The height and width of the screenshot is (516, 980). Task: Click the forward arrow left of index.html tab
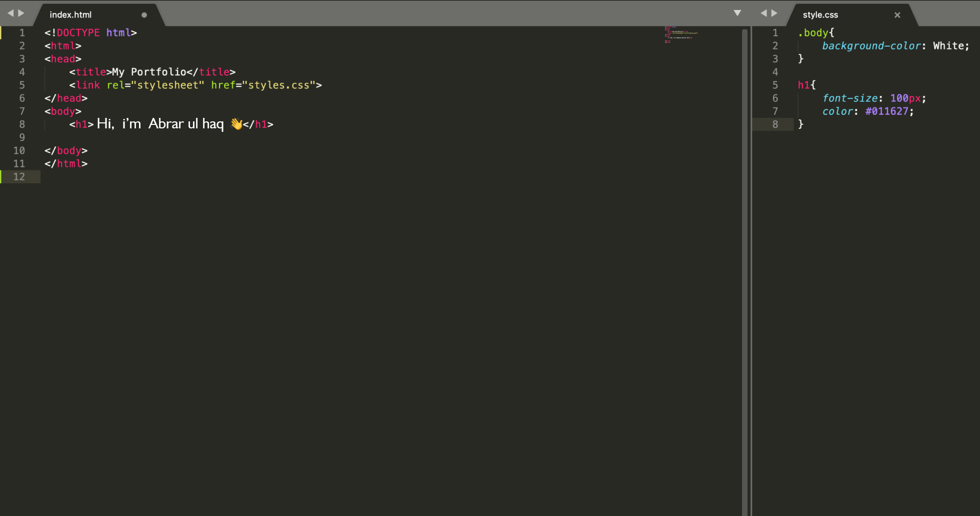[21, 13]
